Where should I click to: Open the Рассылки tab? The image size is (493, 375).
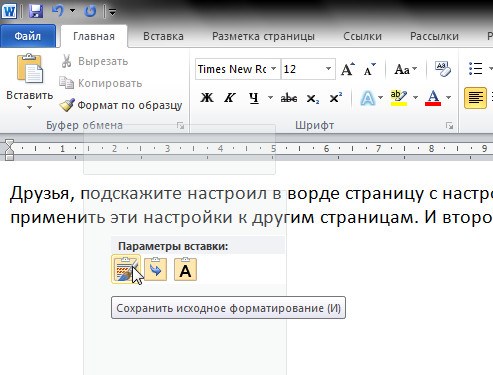pos(434,36)
